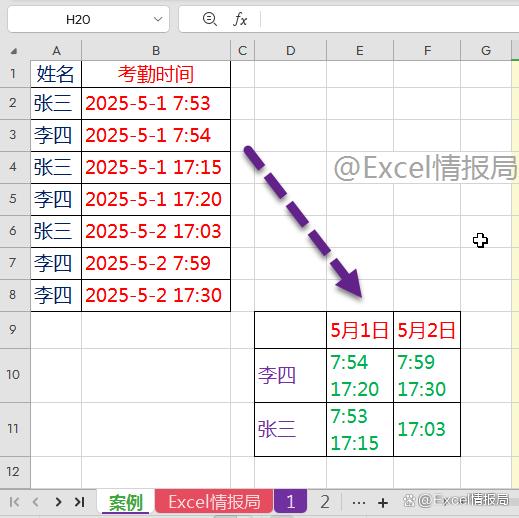Click 张三 in row 6
519x518 pixels.
pos(56,231)
